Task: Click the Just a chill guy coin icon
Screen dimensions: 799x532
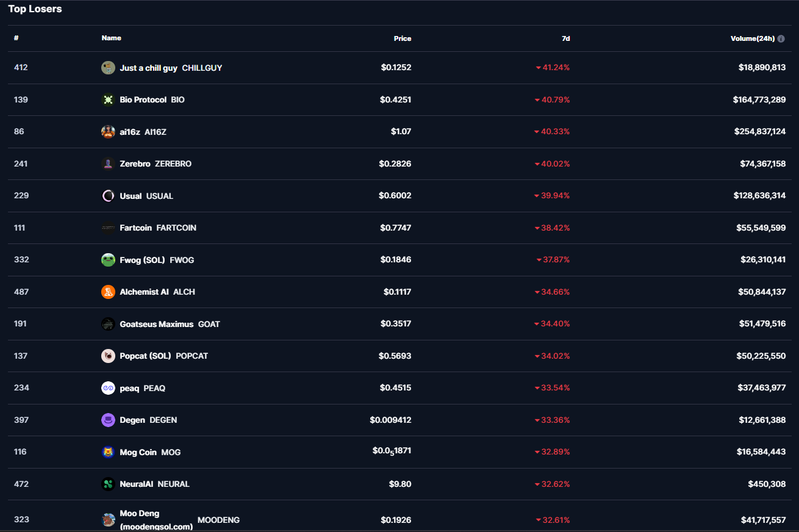Action: [x=108, y=68]
